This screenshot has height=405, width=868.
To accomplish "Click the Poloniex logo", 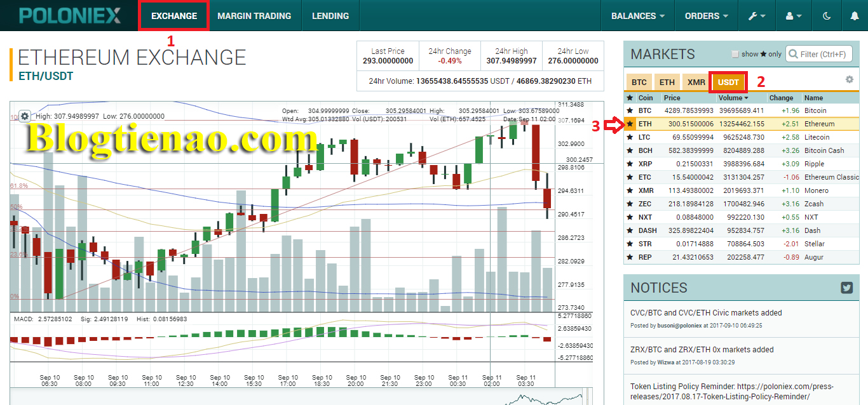I will point(70,15).
